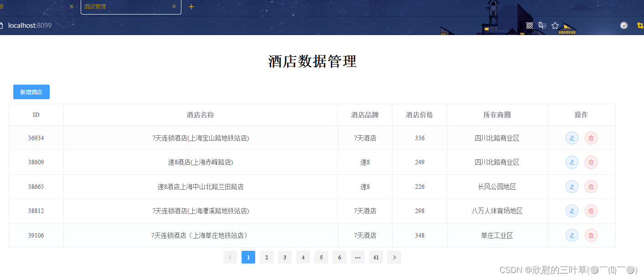
Task: Delete 速8酒店(上海赤峰路店) with the trash icon
Action: [591, 162]
